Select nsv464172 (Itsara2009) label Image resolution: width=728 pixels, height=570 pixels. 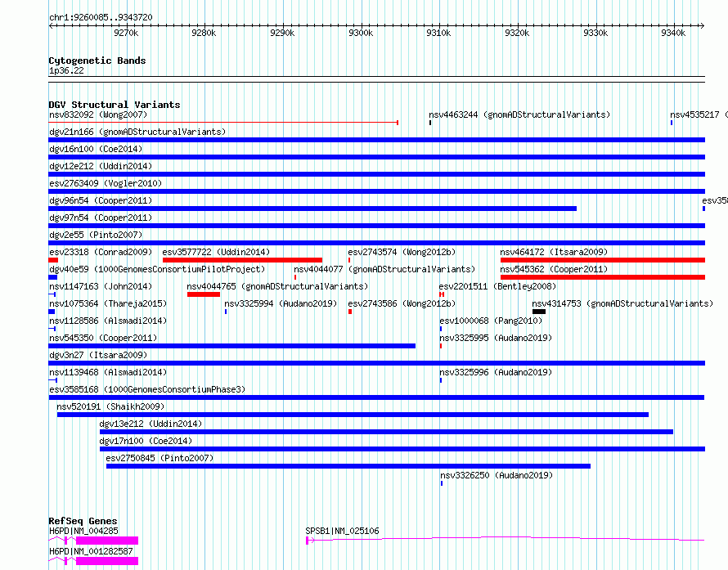[554, 252]
